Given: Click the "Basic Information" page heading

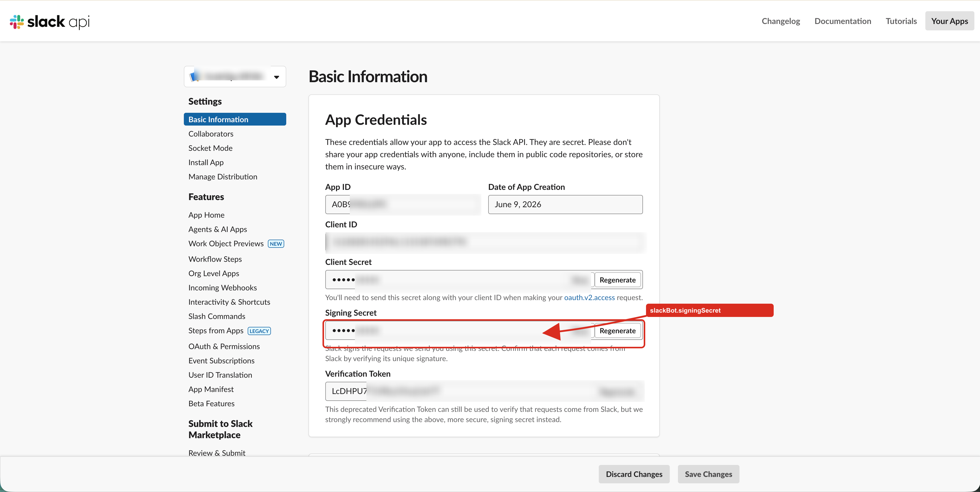Looking at the screenshot, I should [x=368, y=76].
